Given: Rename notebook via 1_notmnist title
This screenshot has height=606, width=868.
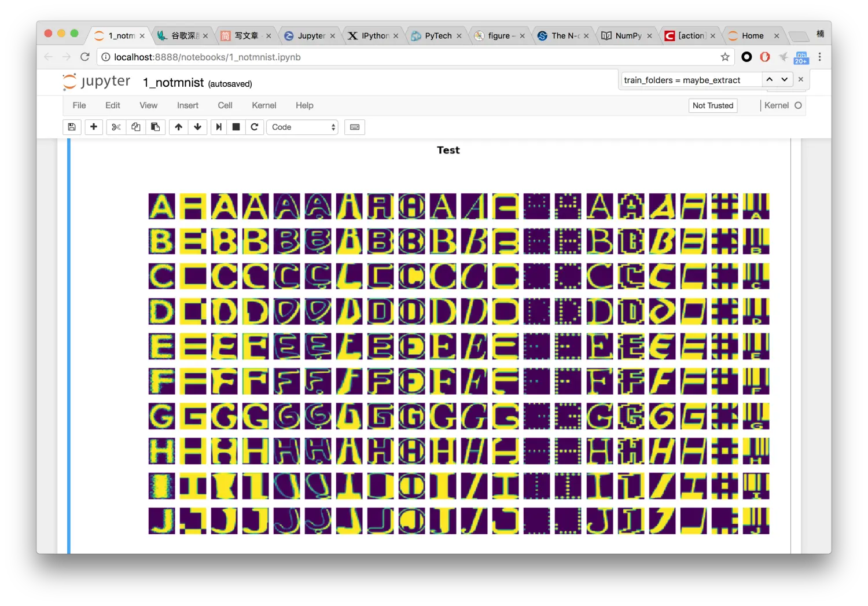Looking at the screenshot, I should [x=173, y=83].
